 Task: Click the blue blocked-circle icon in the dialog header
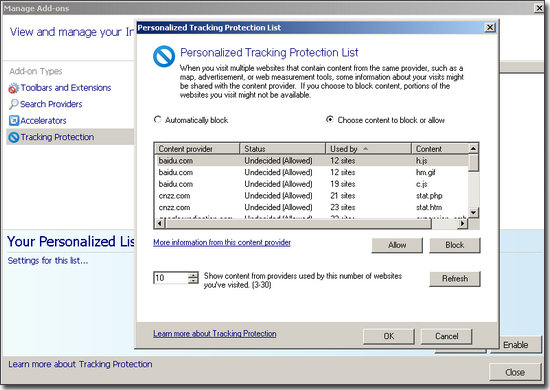point(164,56)
